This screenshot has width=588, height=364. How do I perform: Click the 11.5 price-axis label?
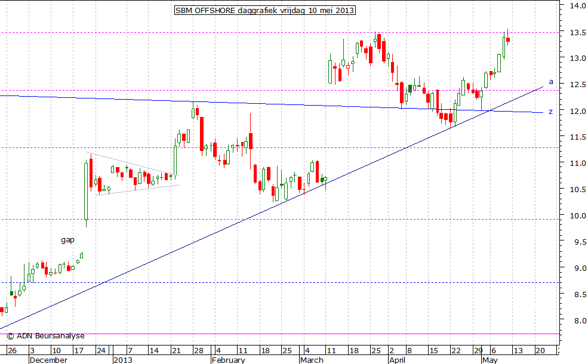pos(578,137)
